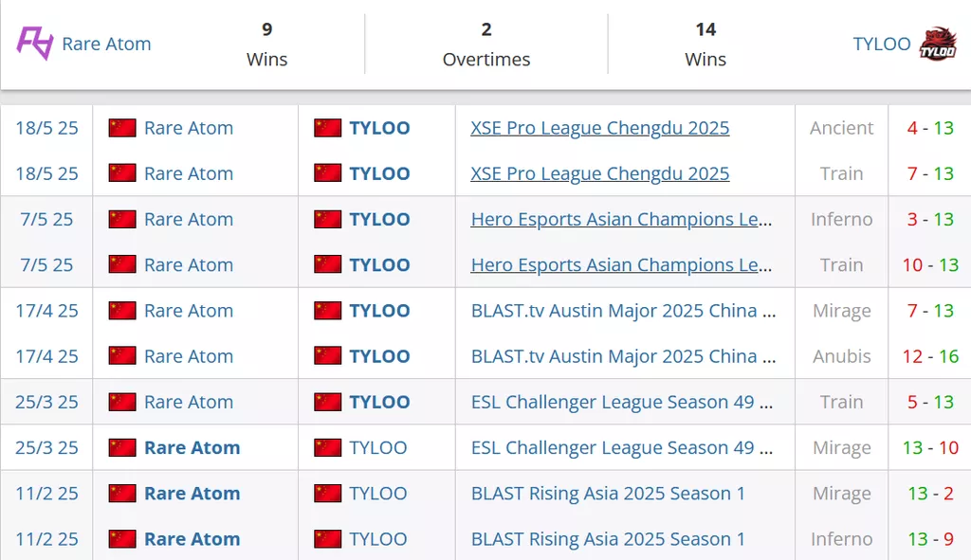The width and height of the screenshot is (971, 560).
Task: Open BLAST Rising Asia 2025 for the 13 - 9 Inferno match
Action: click(608, 539)
